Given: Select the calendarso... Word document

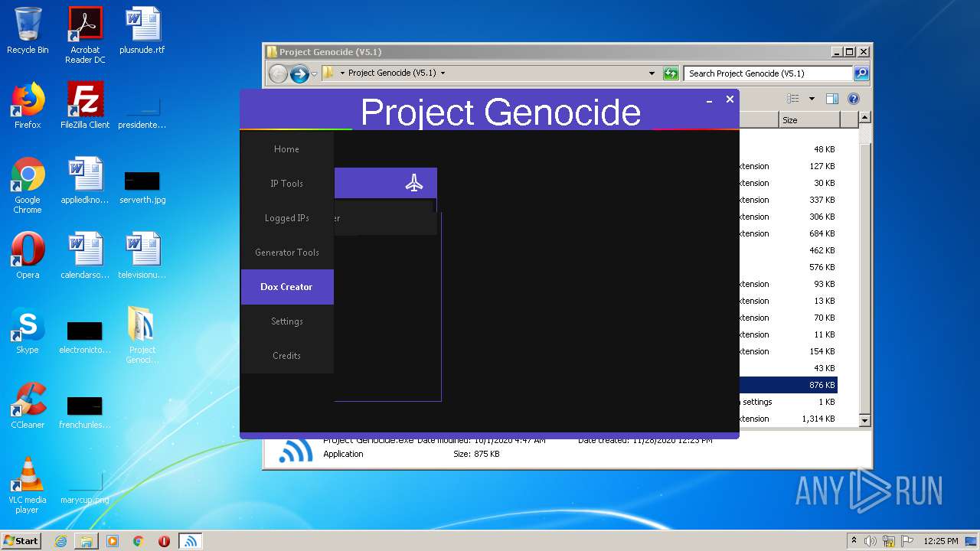Looking at the screenshot, I should pyautogui.click(x=85, y=256).
